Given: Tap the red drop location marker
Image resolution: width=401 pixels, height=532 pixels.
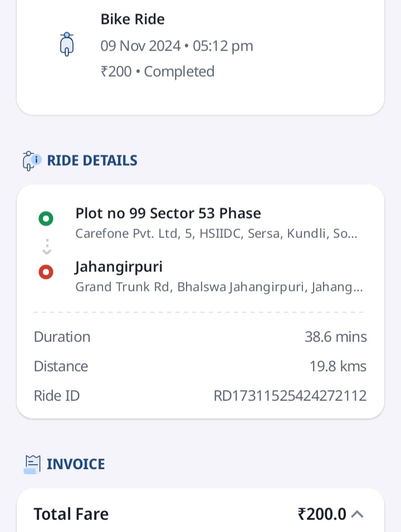Looking at the screenshot, I should click(46, 272).
